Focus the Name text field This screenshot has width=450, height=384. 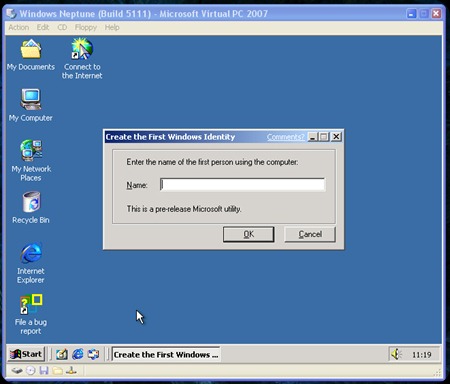pyautogui.click(x=242, y=185)
